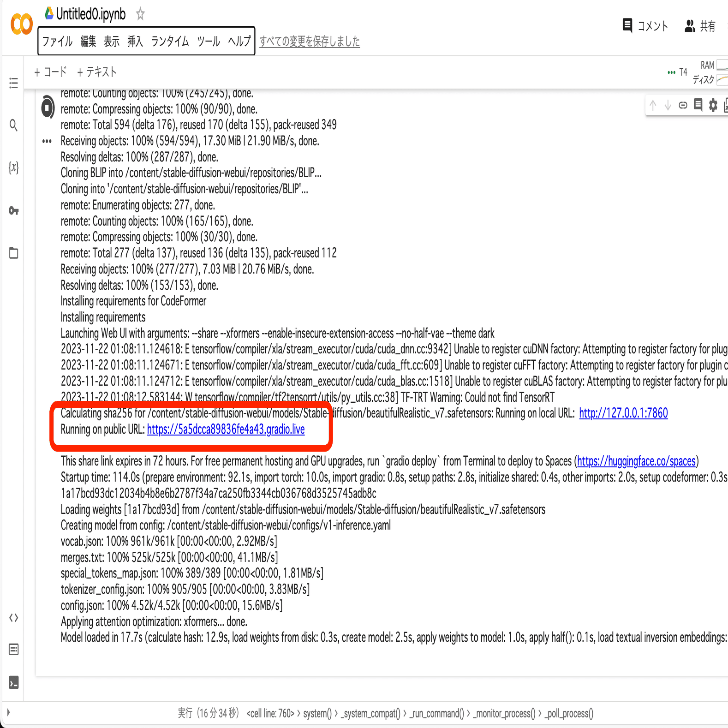Screen dimensions: 728x728
Task: Open the terminal panel
Action: click(13, 682)
